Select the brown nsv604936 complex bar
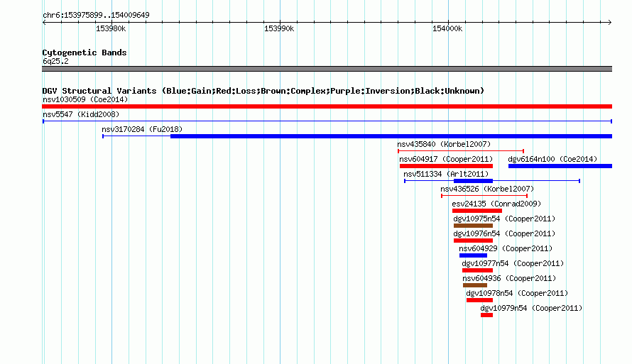632x364 pixels. [475, 285]
